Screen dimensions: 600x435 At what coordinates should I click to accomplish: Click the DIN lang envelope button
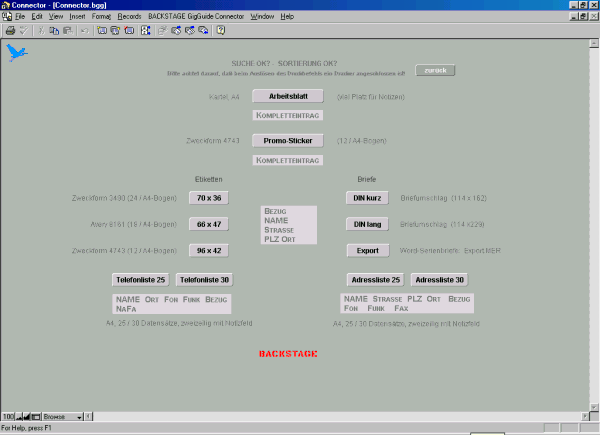369,224
